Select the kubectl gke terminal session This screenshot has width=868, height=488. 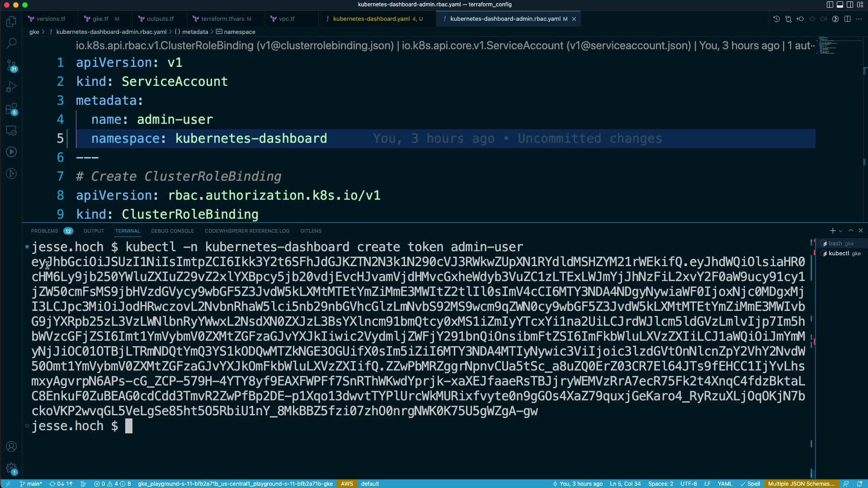coord(841,253)
